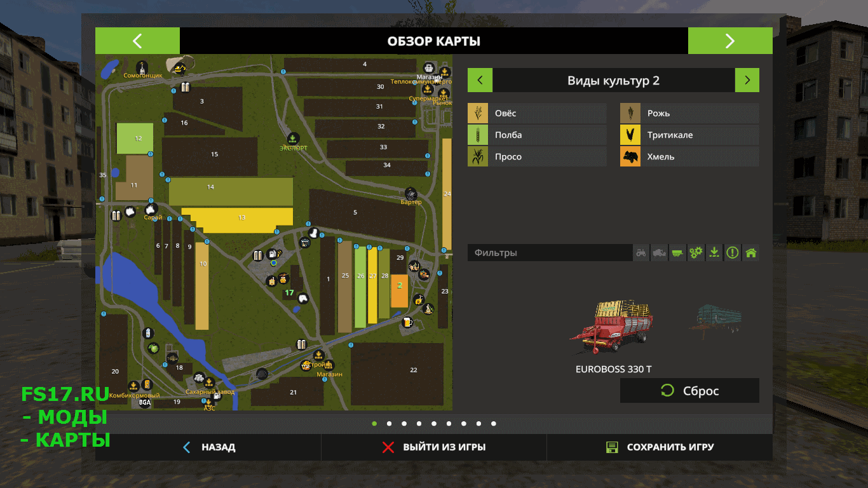Viewport: 868px width, 488px height.
Task: Click the Сброс reset button
Action: click(x=689, y=391)
